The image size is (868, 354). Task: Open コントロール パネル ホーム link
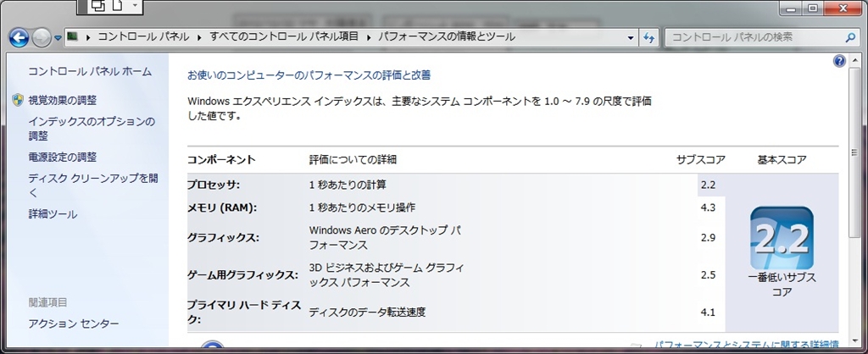click(x=90, y=71)
